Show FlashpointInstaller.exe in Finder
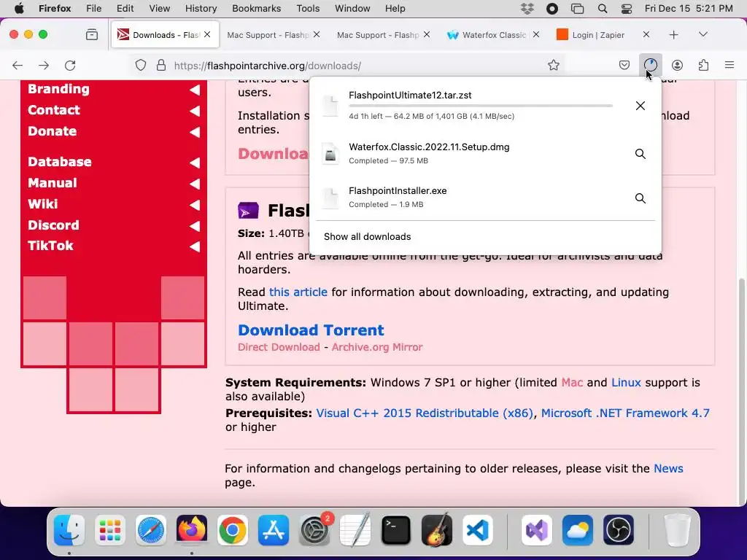 (640, 198)
